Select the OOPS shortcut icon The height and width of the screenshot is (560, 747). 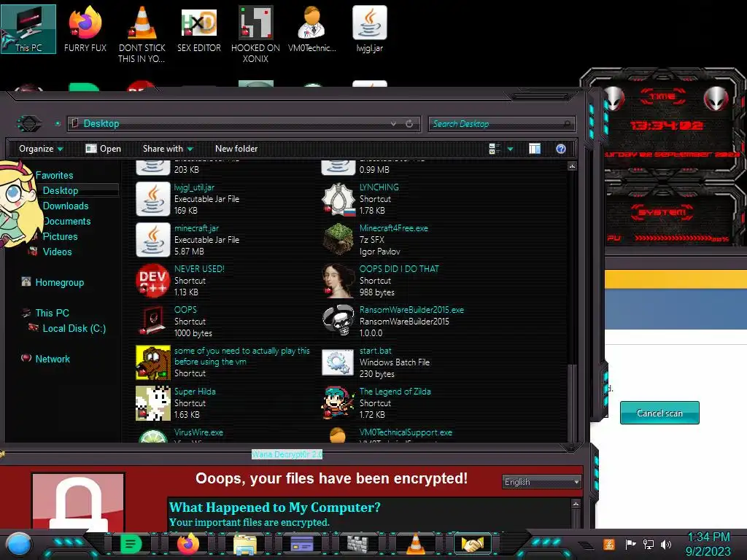click(x=153, y=322)
